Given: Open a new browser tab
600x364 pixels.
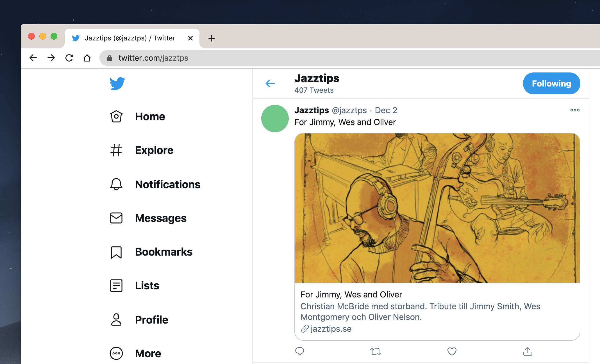Looking at the screenshot, I should click(x=212, y=38).
